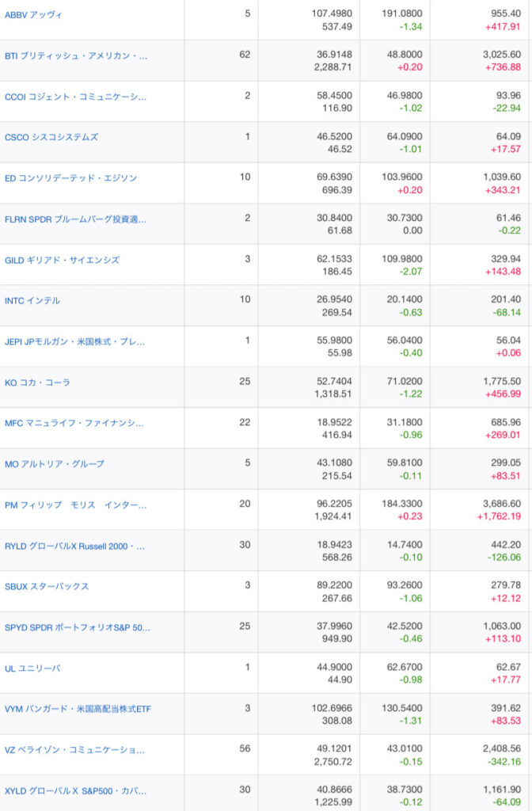Select ABBV current price 191.0800
The width and height of the screenshot is (532, 811).
(x=401, y=13)
